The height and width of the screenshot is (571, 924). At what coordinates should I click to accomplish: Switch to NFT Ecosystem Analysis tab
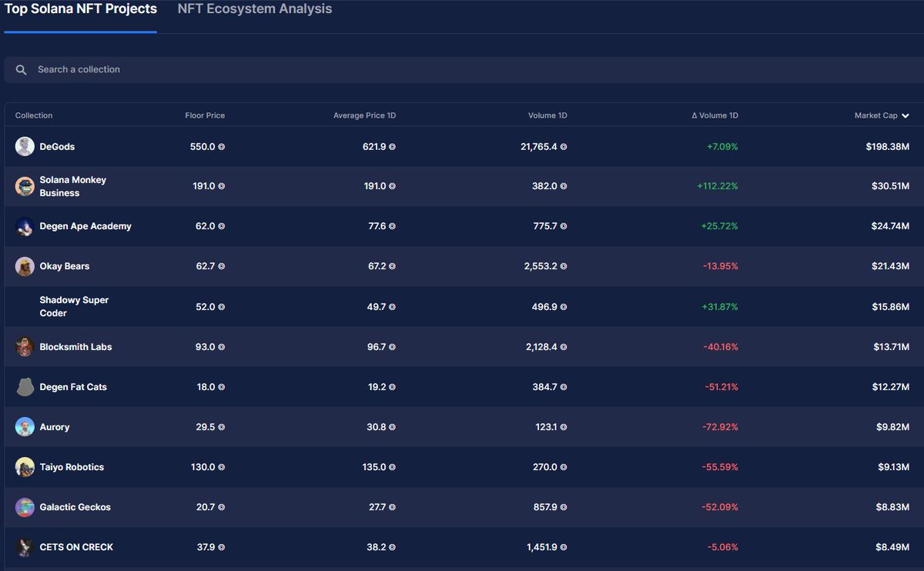255,9
